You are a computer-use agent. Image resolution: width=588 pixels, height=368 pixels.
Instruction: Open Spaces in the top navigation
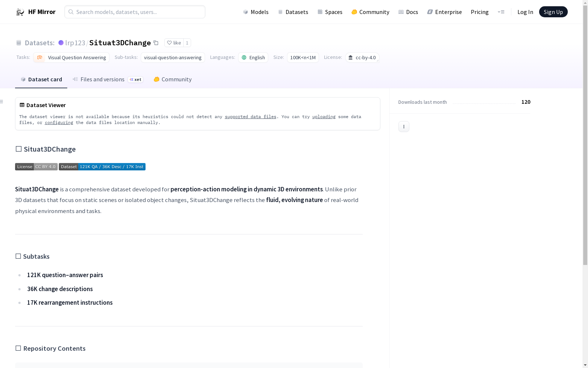[x=330, y=12]
